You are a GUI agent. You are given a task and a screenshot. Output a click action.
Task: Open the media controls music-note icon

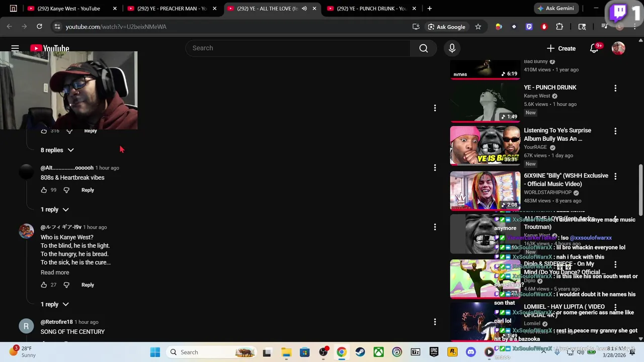[605, 27]
